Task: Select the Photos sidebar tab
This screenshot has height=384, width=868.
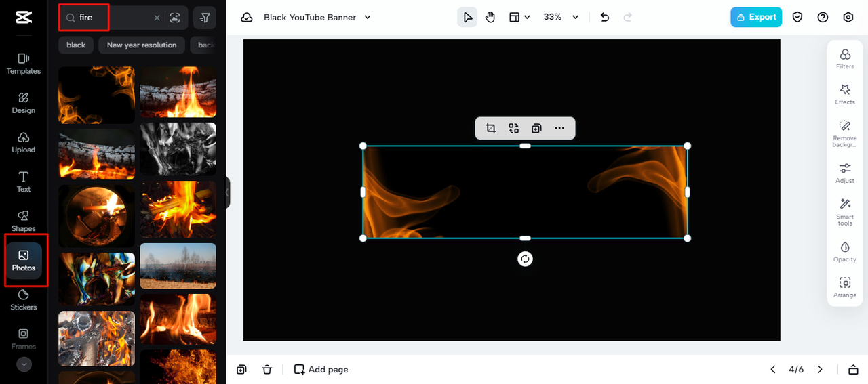Action: tap(24, 261)
